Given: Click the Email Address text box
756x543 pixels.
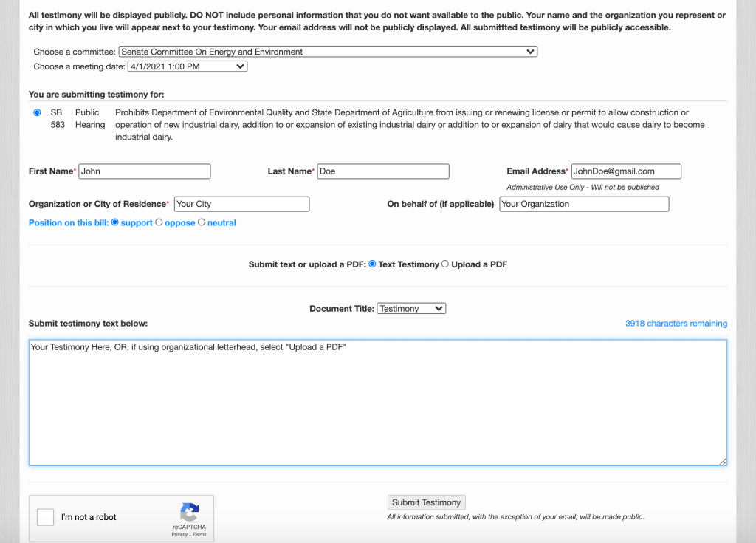Looking at the screenshot, I should pyautogui.click(x=626, y=171).
